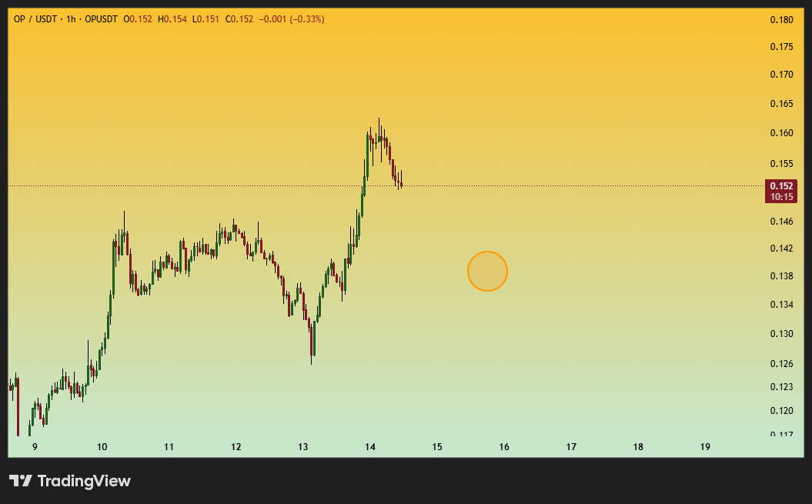Open the TradingView wordmark link

click(84, 481)
